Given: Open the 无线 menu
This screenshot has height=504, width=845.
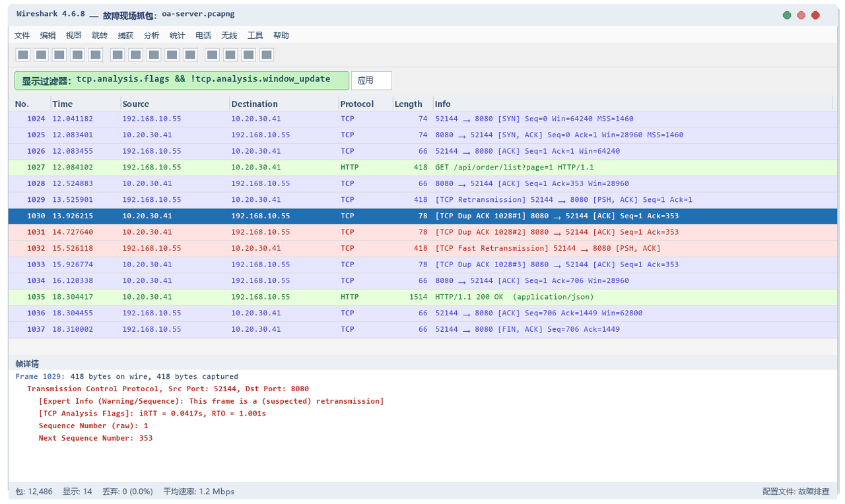Looking at the screenshot, I should 229,36.
